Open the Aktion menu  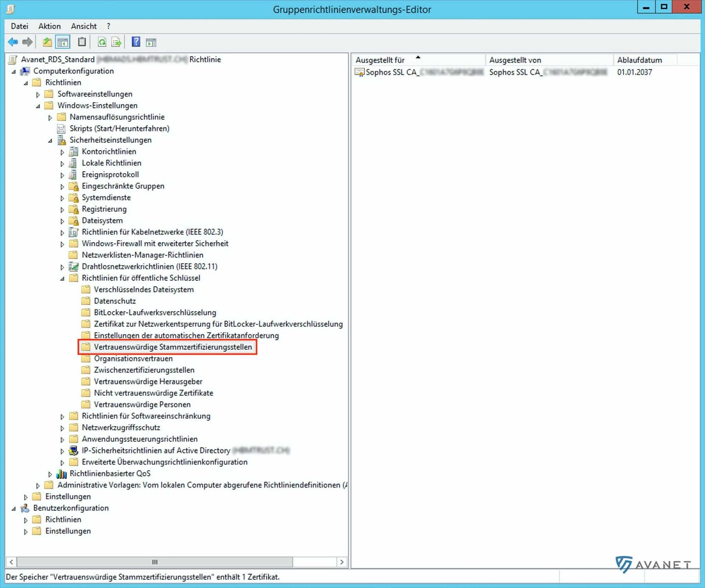pyautogui.click(x=49, y=26)
